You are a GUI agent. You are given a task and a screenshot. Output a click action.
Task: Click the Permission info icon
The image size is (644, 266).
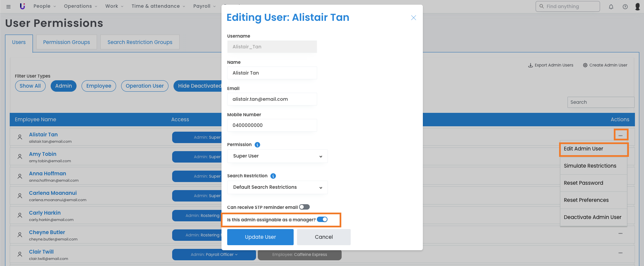257,145
